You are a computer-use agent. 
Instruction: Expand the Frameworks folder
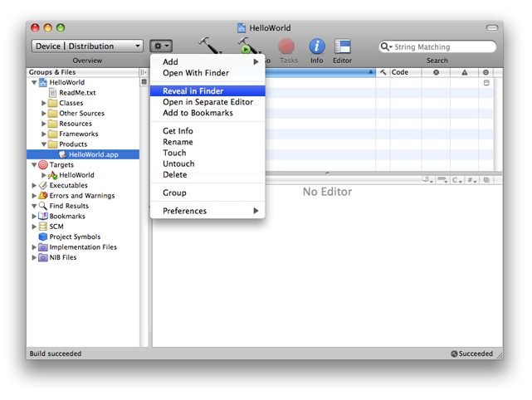coord(44,134)
